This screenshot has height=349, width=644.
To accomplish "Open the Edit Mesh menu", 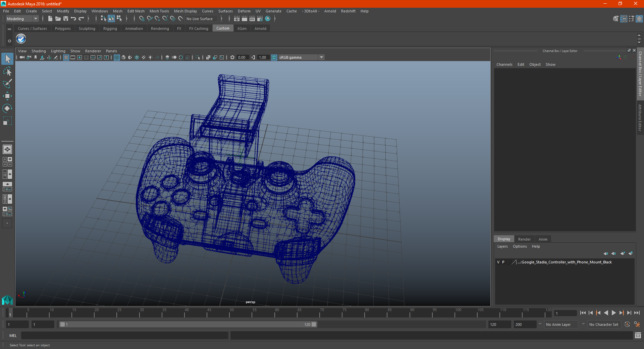I will tap(136, 11).
